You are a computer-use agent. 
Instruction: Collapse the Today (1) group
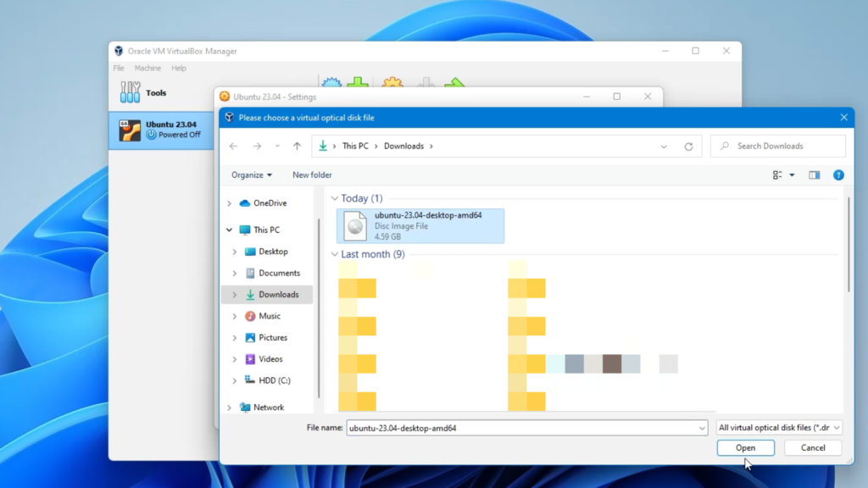pos(334,198)
